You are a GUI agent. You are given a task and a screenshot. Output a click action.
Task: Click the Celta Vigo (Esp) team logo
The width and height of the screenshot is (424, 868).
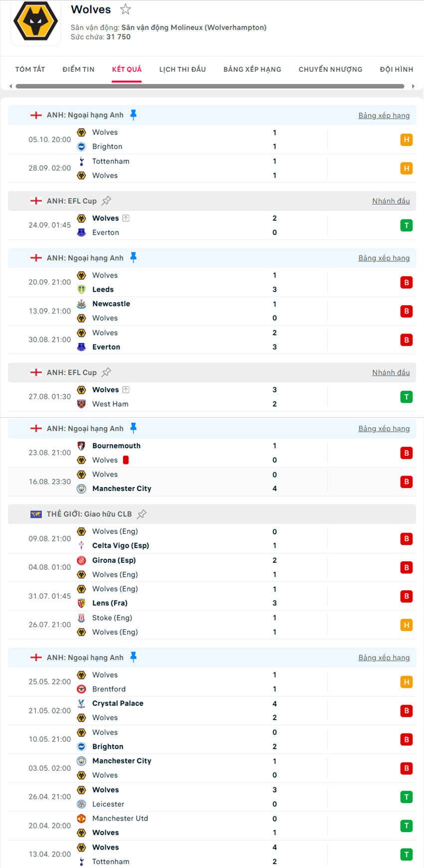(x=81, y=545)
